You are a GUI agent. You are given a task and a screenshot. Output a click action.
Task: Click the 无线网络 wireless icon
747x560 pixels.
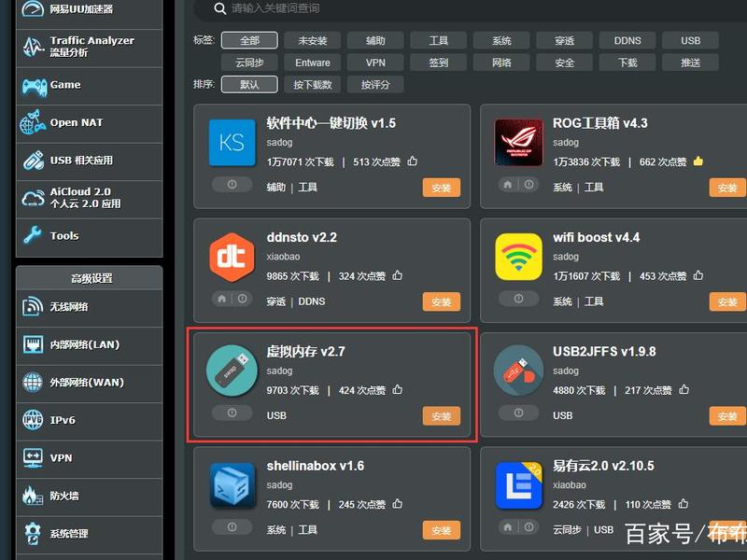[33, 307]
